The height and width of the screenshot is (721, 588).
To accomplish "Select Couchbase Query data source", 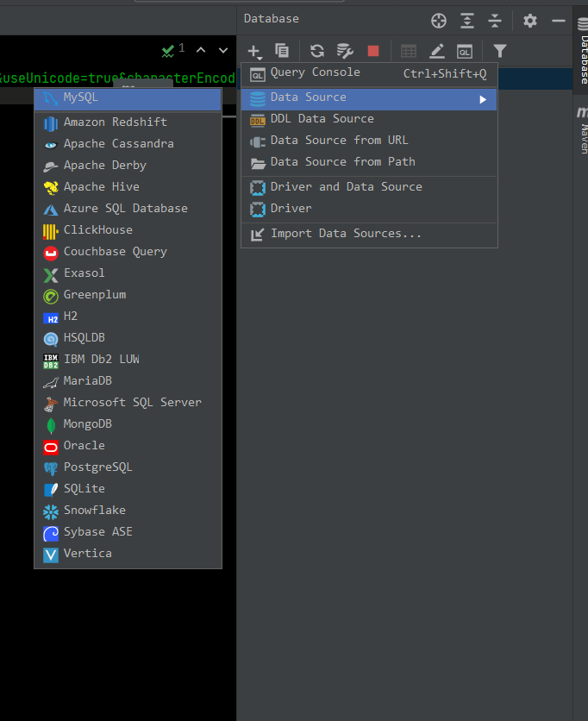I will coord(128,253).
